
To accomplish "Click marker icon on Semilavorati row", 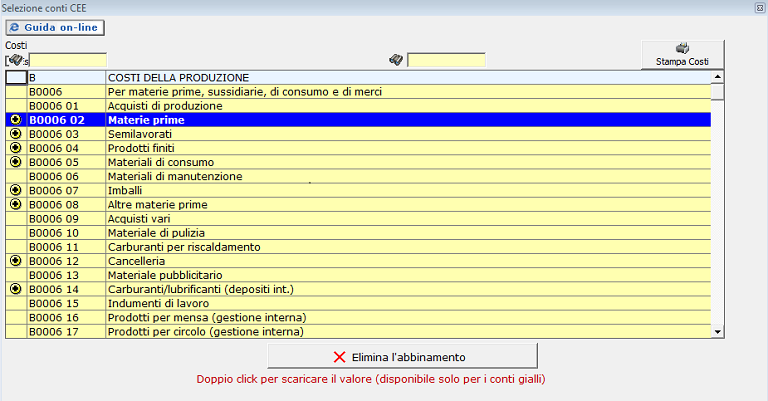I will [x=15, y=134].
